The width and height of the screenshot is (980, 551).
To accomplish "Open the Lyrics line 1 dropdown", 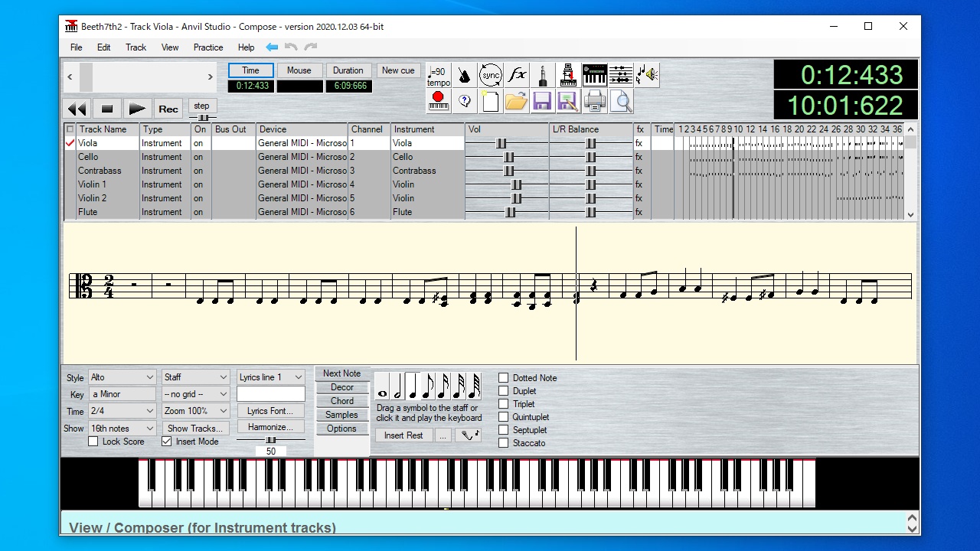I will tap(270, 377).
